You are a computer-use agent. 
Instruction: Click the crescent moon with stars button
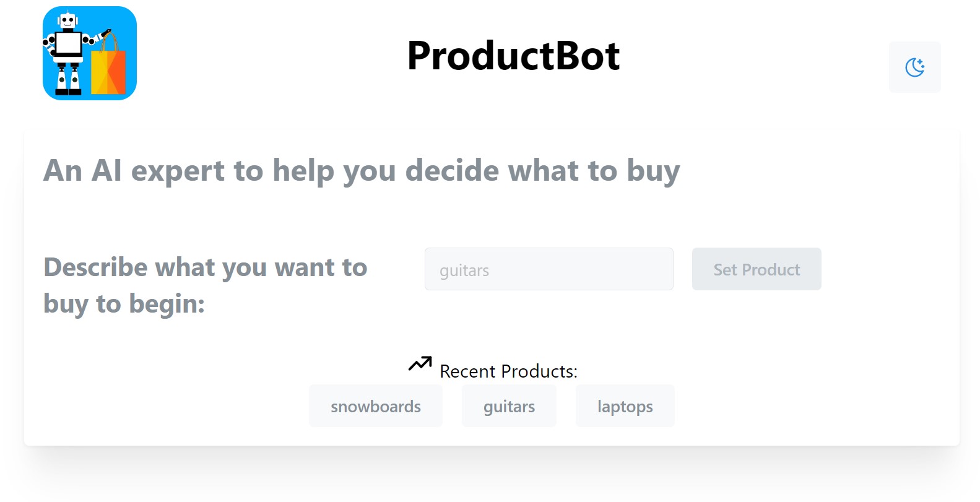coord(914,66)
